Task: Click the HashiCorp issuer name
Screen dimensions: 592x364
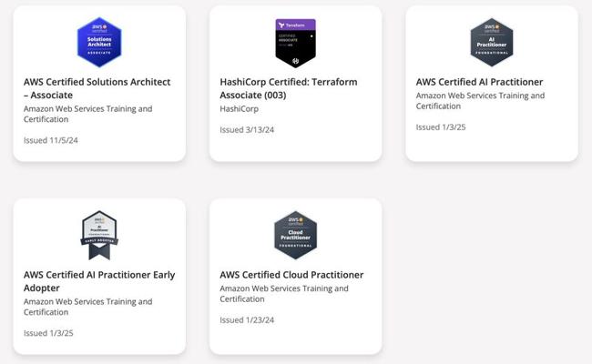Action: [239, 108]
